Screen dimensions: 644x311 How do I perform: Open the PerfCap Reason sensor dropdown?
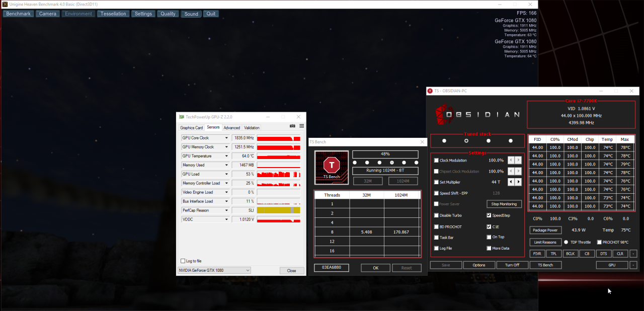point(226,210)
